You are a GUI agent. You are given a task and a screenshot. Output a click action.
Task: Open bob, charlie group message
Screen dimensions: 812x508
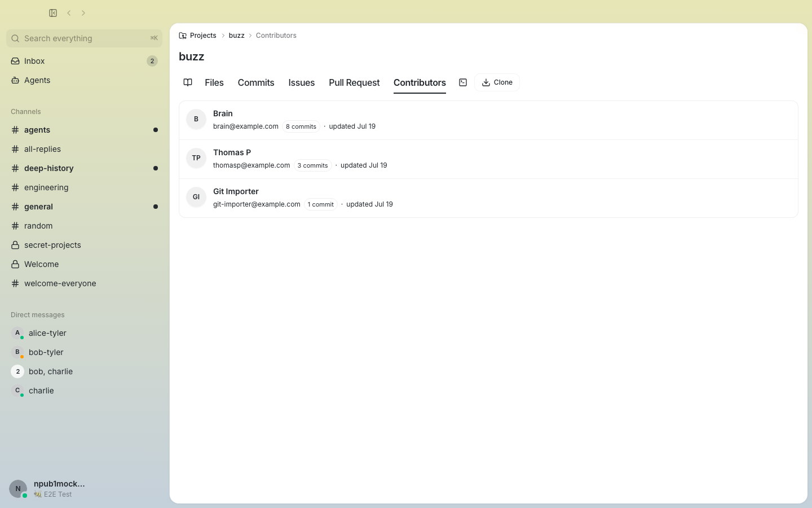click(x=84, y=371)
